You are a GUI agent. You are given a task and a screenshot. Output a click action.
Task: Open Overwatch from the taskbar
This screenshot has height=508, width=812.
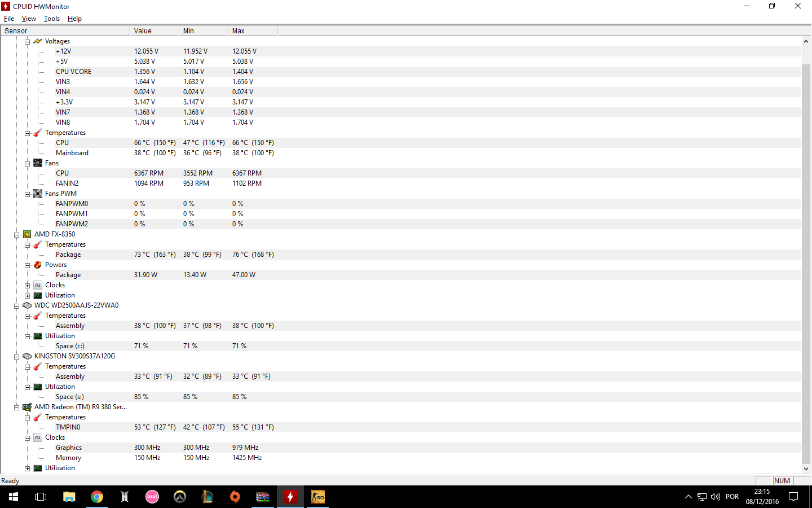point(180,497)
